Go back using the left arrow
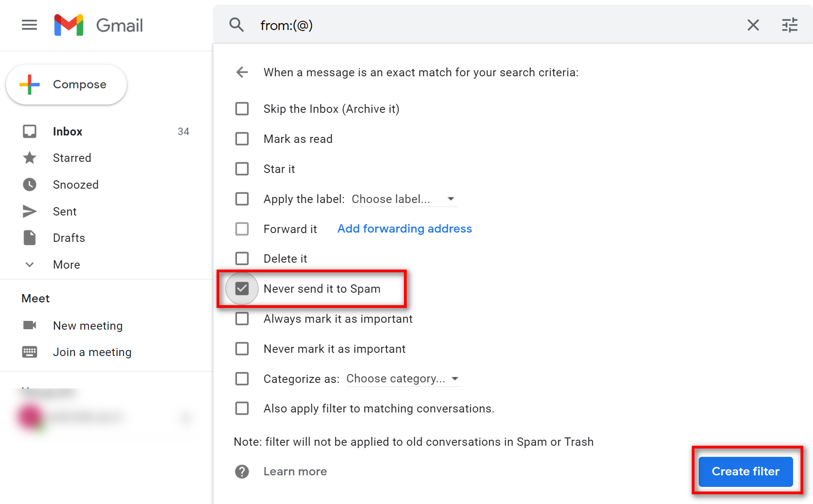The width and height of the screenshot is (813, 504). point(242,72)
